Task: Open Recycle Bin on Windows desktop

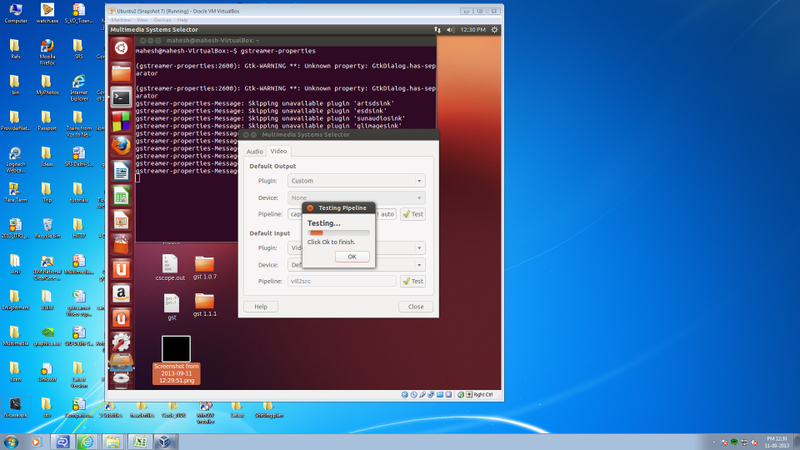Action: click(x=47, y=229)
